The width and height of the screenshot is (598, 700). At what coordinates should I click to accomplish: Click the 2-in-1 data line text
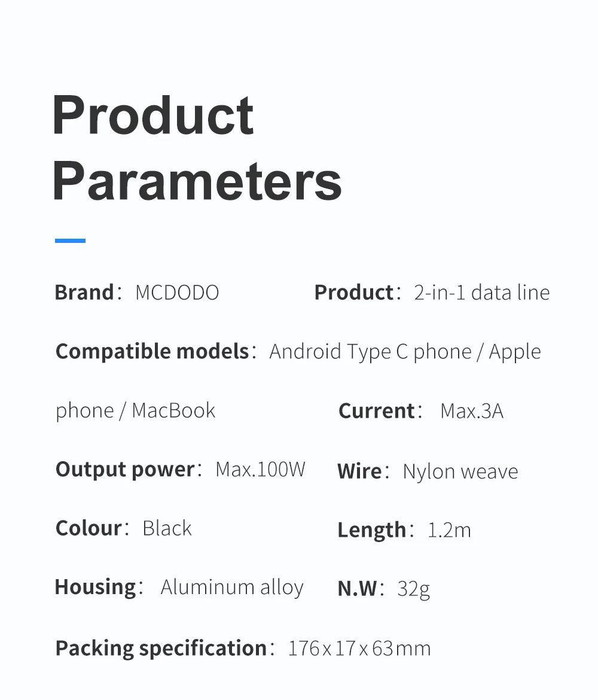pos(481,293)
